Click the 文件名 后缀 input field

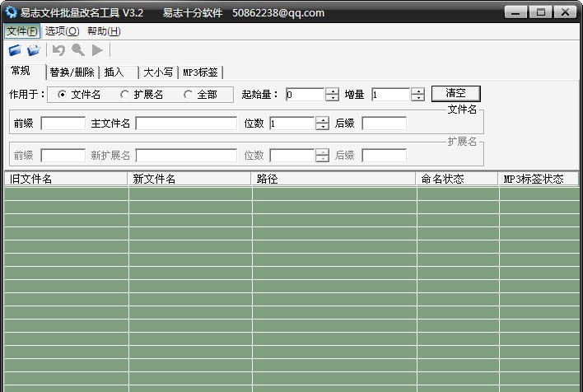click(384, 123)
